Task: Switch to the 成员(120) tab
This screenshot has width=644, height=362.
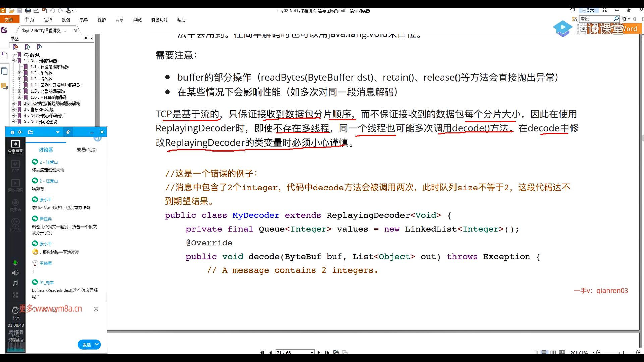Action: [87, 150]
